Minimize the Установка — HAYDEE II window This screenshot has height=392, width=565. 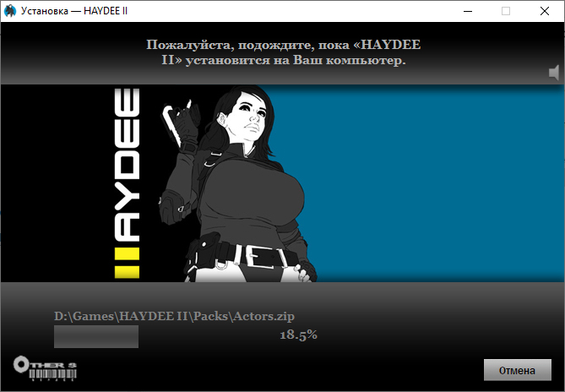click(468, 11)
